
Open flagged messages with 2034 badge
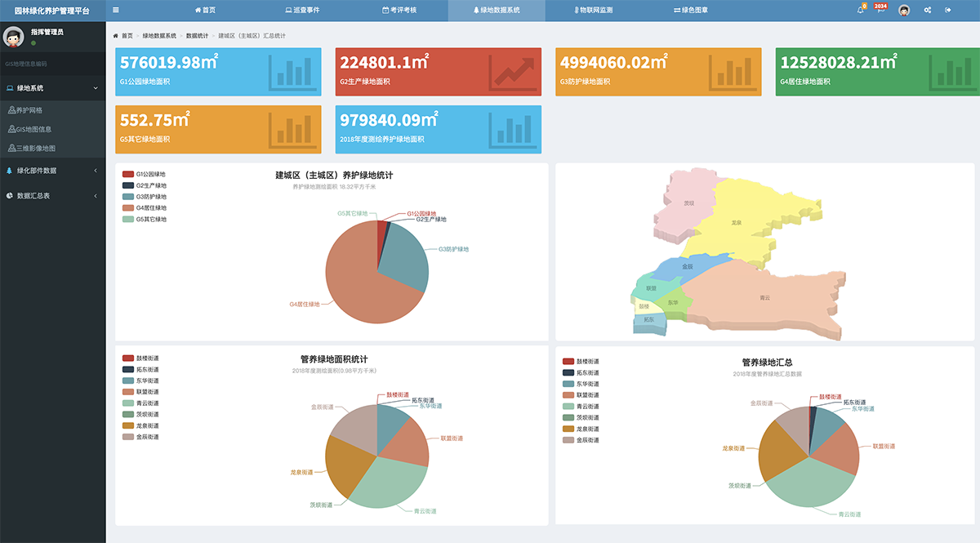[x=880, y=10]
